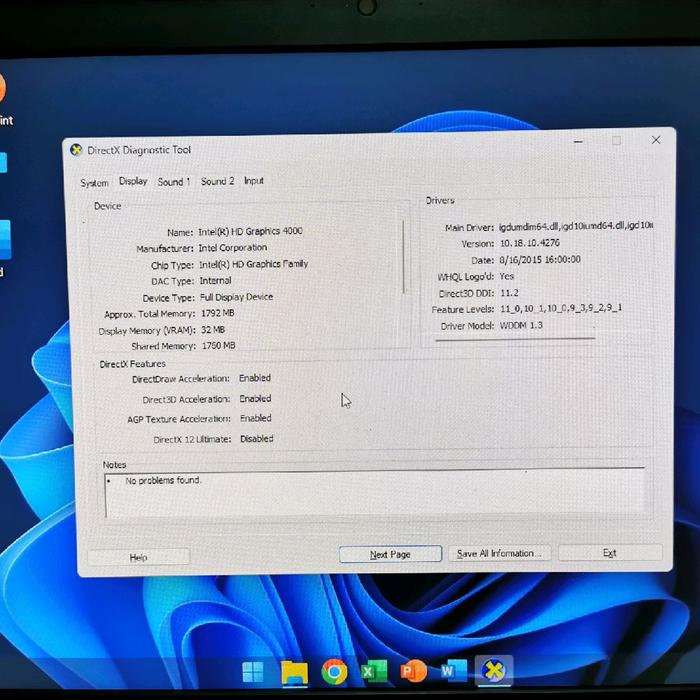The width and height of the screenshot is (700, 700).
Task: Open Word from the taskbar
Action: pyautogui.click(x=453, y=671)
